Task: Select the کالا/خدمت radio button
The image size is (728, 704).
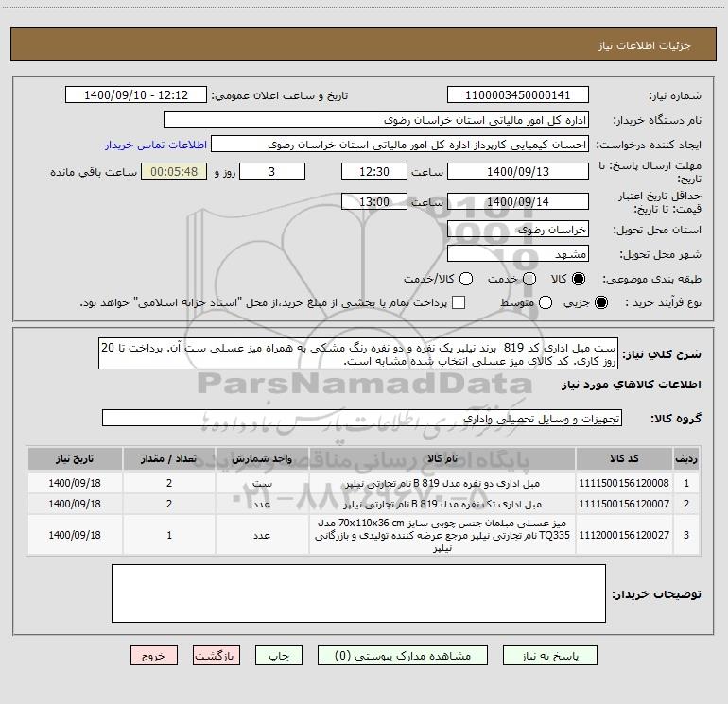Action: pos(466,279)
